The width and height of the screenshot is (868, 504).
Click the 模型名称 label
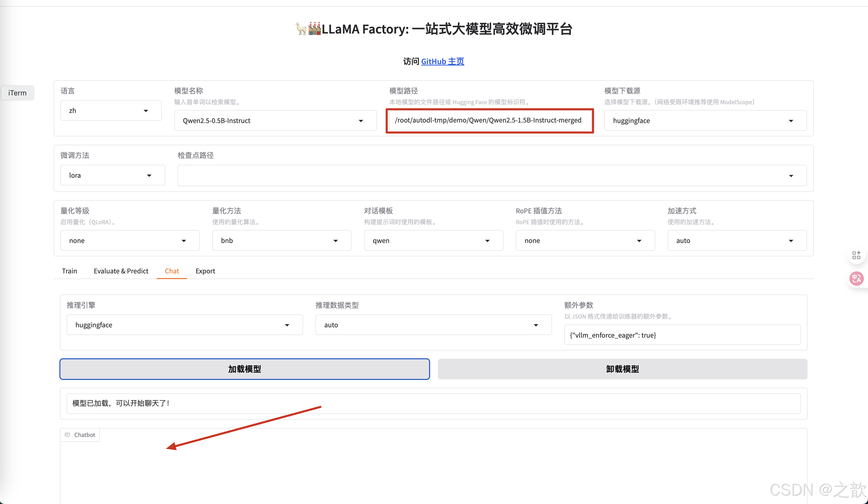tap(188, 91)
